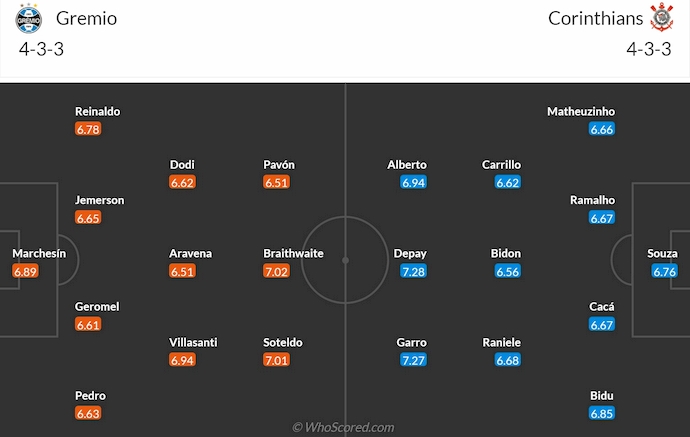Viewport: 690px width, 437px height.
Task: Open goalkeeper Marchesín's player name
Action: 39,254
